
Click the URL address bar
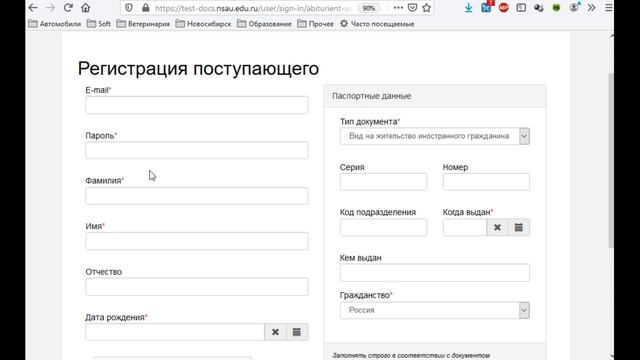point(253,8)
